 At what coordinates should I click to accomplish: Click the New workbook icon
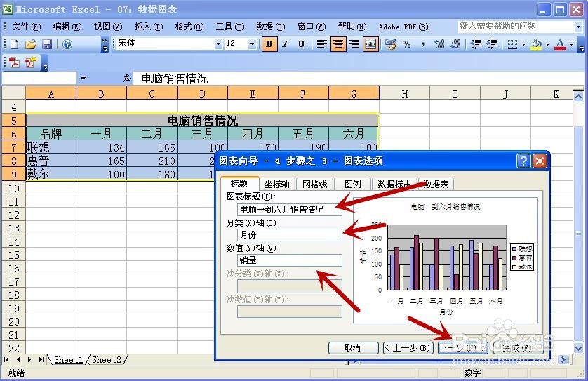[x=14, y=44]
